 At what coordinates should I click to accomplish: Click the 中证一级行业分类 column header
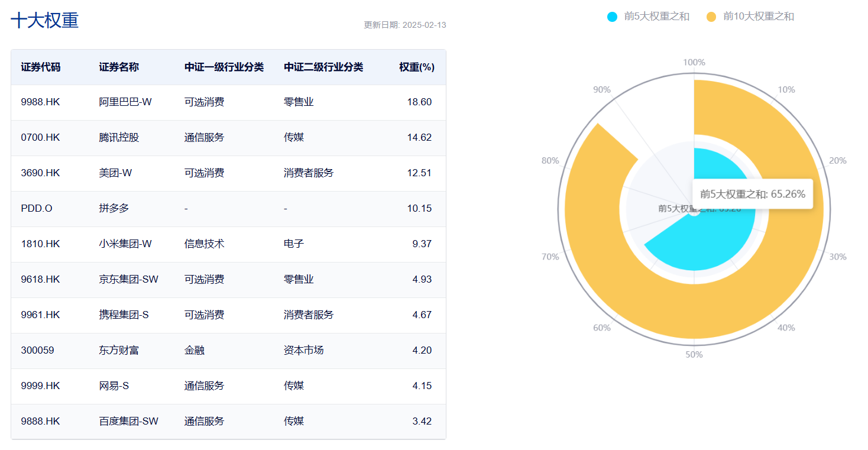click(x=224, y=67)
